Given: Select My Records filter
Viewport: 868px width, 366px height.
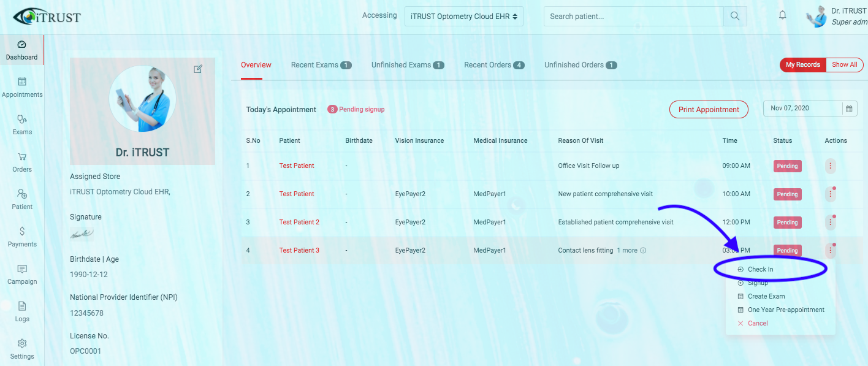Looking at the screenshot, I should pos(802,64).
